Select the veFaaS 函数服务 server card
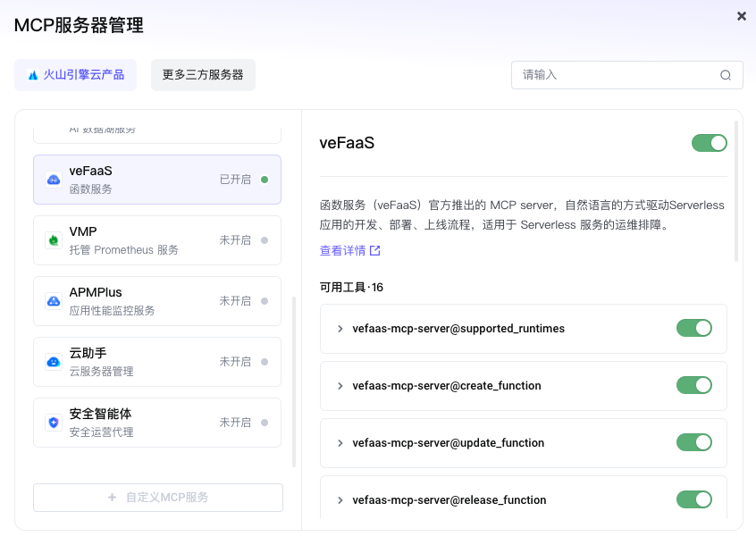Screen dimensions: 756x545 [x=157, y=180]
